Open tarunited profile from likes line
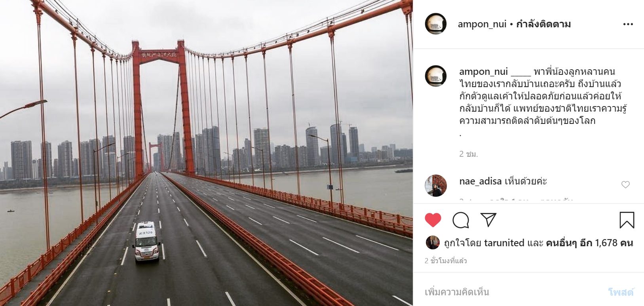Viewport: 644px width, 306px height. point(504,243)
